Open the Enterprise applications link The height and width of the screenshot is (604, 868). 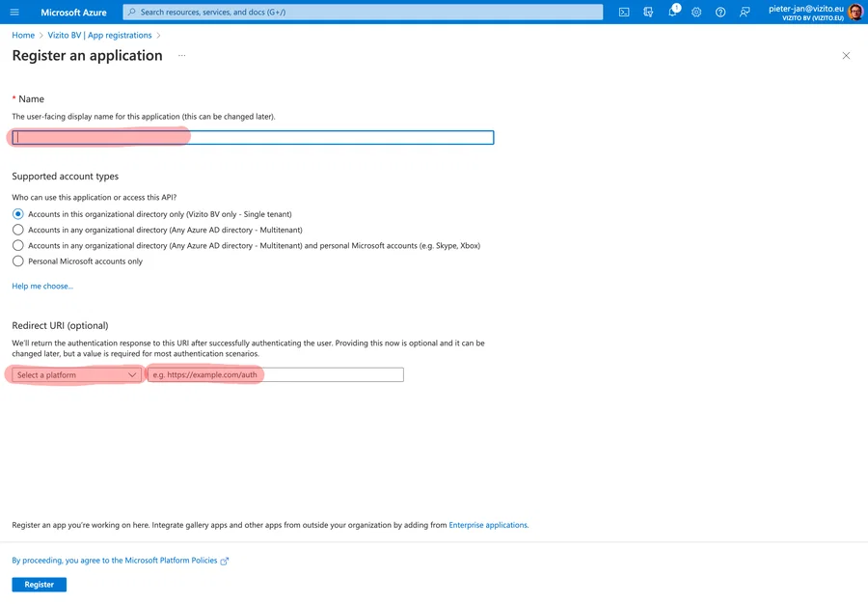click(x=490, y=524)
